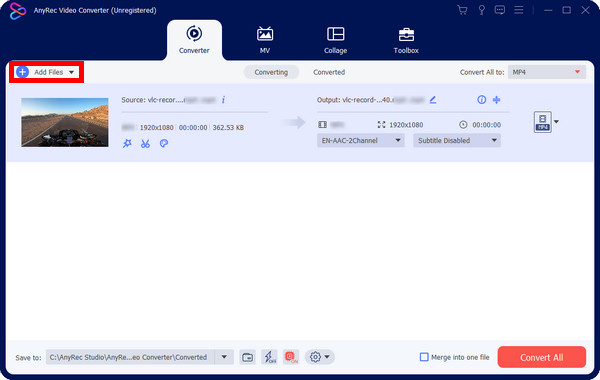Click the Save to path field

130,357
